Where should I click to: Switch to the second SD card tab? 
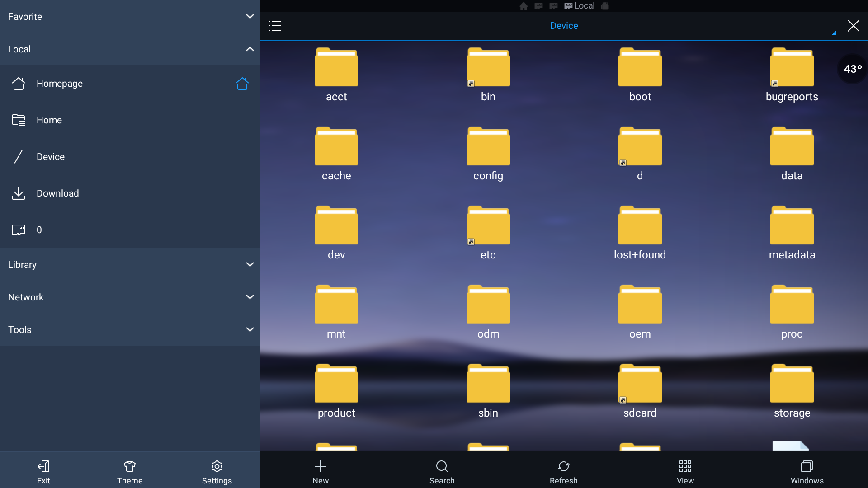pyautogui.click(x=553, y=6)
